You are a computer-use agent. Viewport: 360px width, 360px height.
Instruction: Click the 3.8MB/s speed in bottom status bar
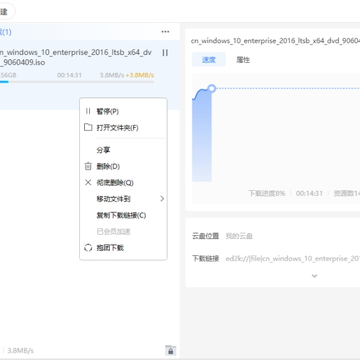pyautogui.click(x=21, y=351)
